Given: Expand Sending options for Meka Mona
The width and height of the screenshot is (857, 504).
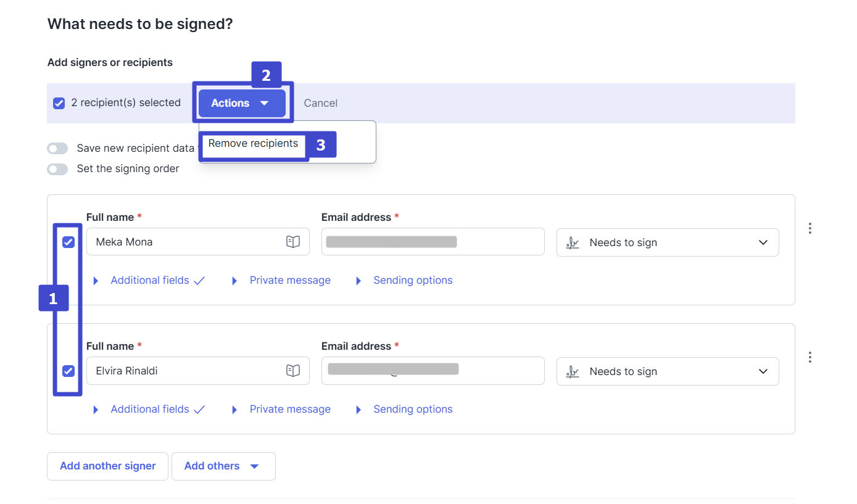Looking at the screenshot, I should pos(412,280).
